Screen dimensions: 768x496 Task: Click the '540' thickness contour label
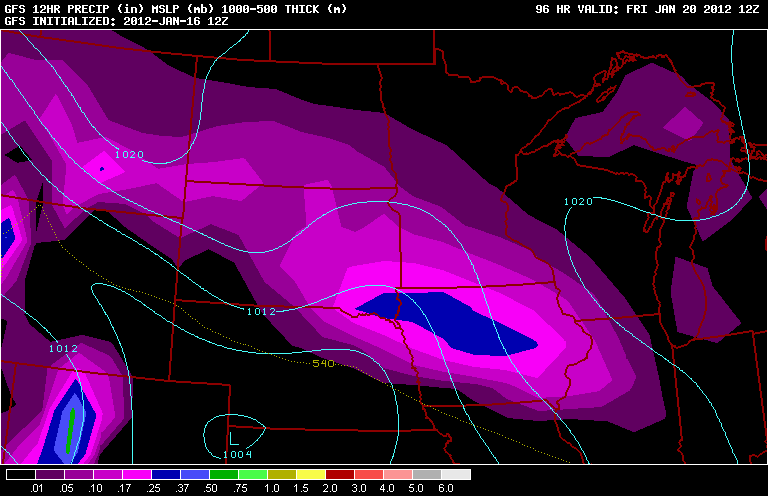(x=323, y=363)
